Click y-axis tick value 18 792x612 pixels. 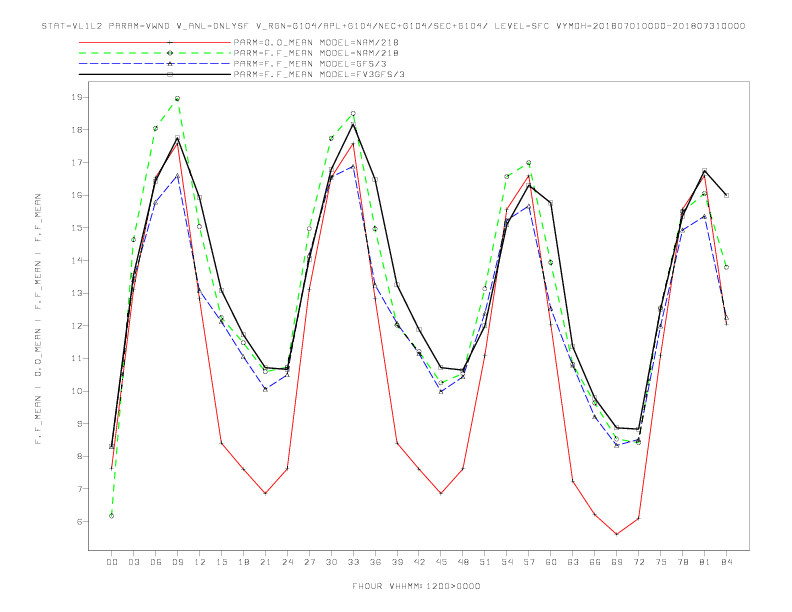(x=77, y=130)
